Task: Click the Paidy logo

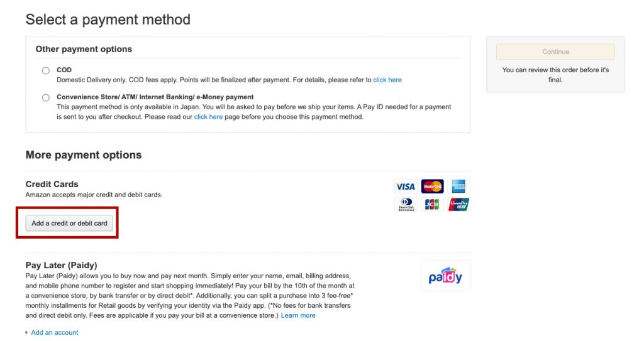Action: 445,276
